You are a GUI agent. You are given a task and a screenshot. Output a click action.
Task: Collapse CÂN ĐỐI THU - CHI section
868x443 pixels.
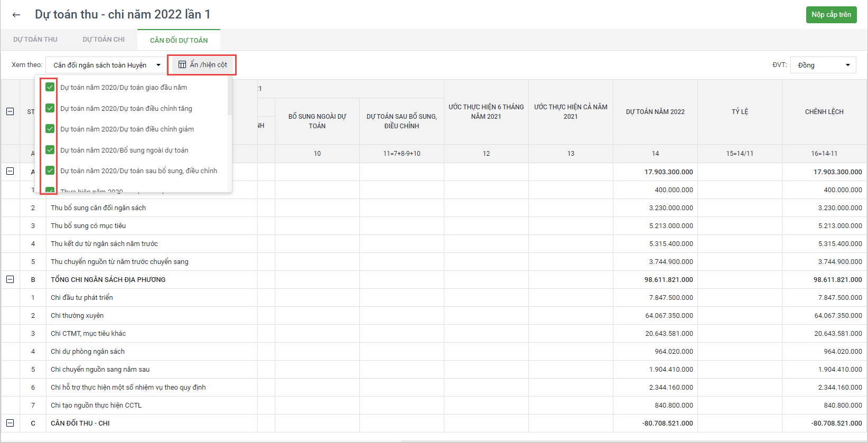(x=10, y=423)
